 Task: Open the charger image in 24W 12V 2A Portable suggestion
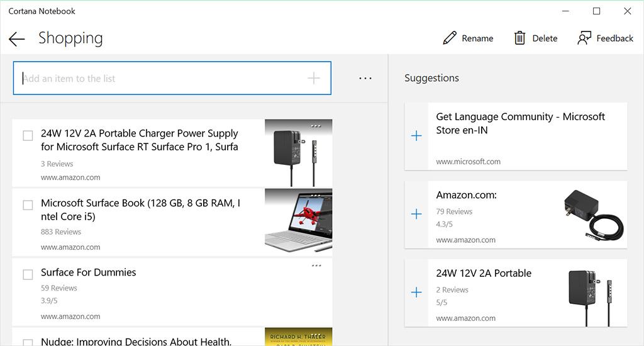point(591,297)
